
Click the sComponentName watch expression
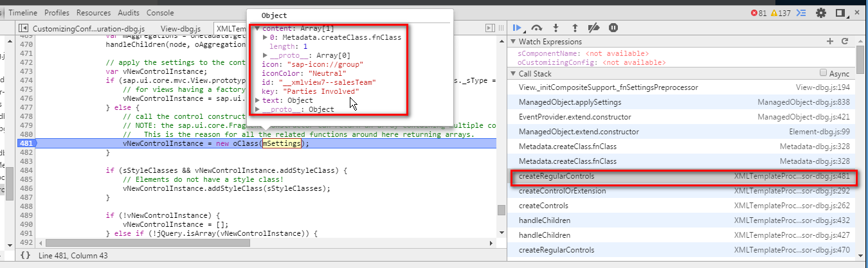583,53
